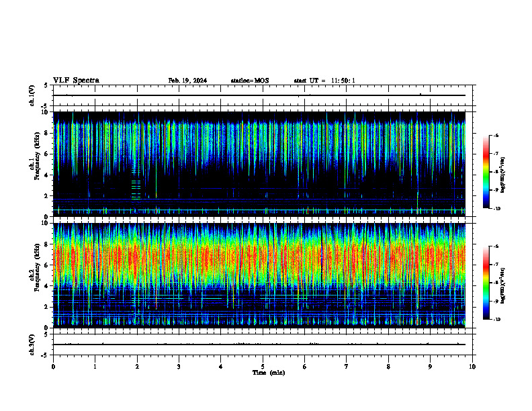Image resolution: width=532 pixels, height=411 pixels.
Task: Click the "VLF Spectra" plot title
Action: click(76, 81)
